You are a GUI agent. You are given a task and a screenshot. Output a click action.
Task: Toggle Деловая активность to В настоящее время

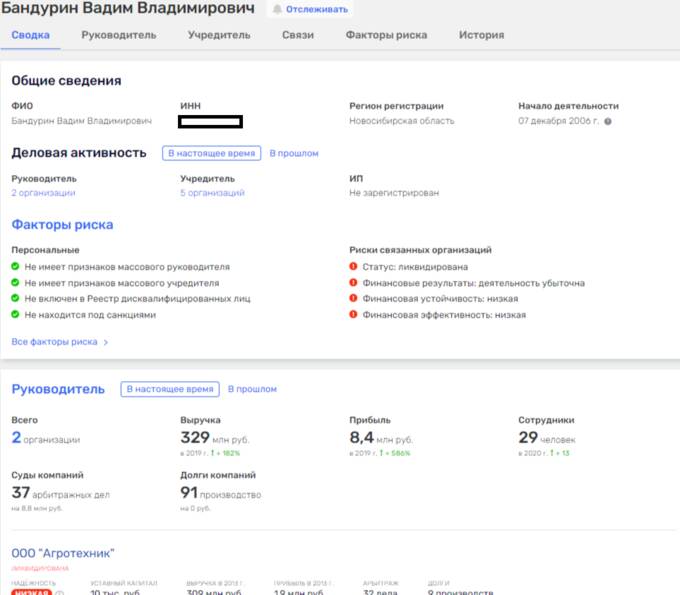[212, 153]
